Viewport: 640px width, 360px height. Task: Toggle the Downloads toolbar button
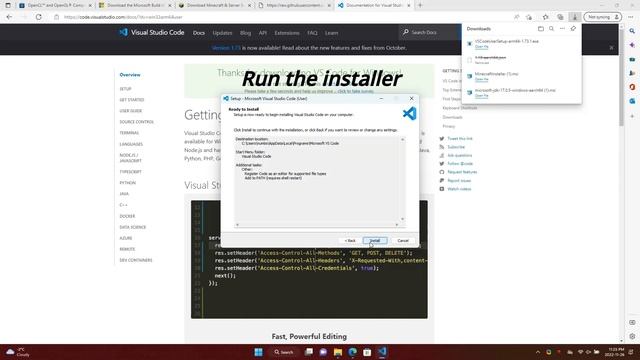575,17
